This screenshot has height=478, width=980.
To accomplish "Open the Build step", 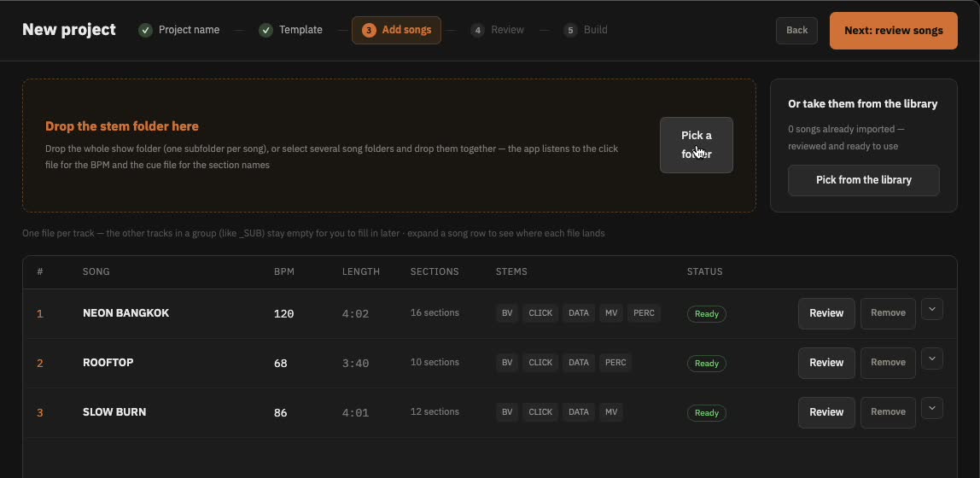I will [x=586, y=30].
